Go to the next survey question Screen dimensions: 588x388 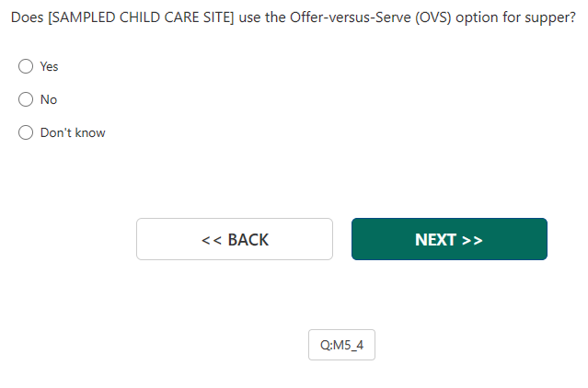click(449, 239)
